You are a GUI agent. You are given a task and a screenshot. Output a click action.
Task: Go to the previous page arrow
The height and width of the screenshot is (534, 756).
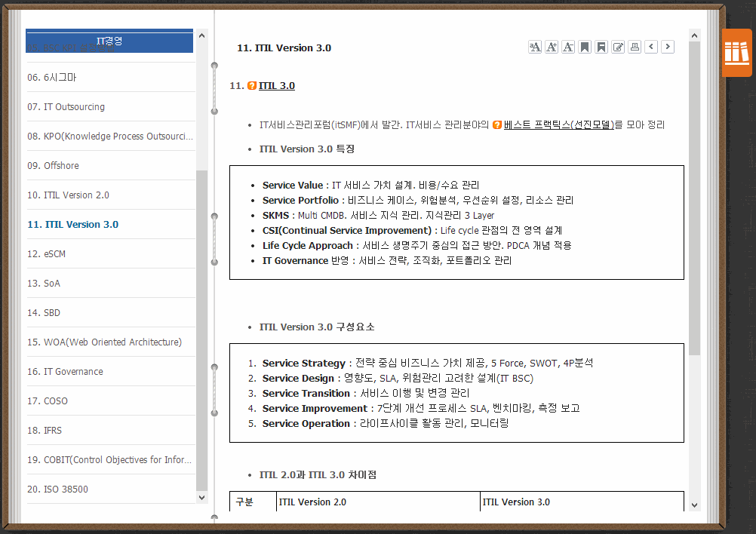[651, 47]
